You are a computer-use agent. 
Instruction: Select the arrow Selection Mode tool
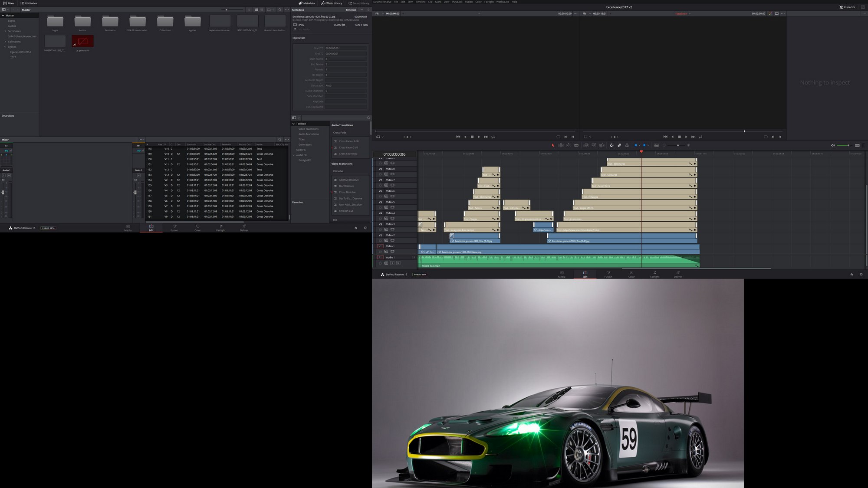[x=552, y=145]
